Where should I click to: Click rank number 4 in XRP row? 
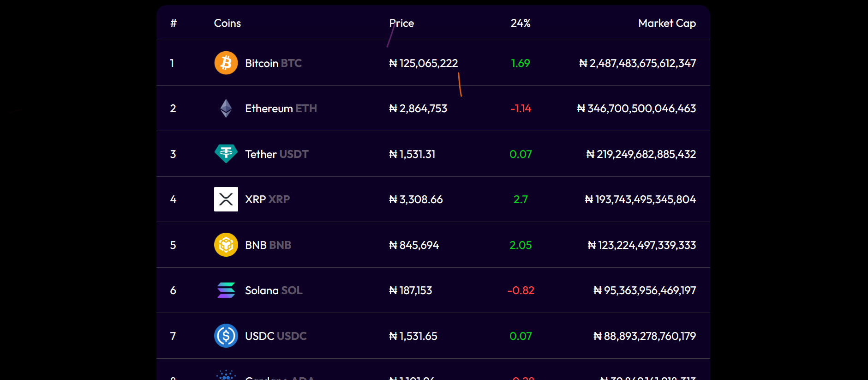(x=173, y=199)
